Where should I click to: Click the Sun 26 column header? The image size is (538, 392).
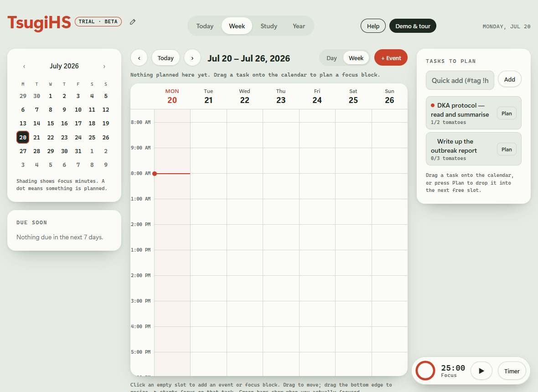389,96
